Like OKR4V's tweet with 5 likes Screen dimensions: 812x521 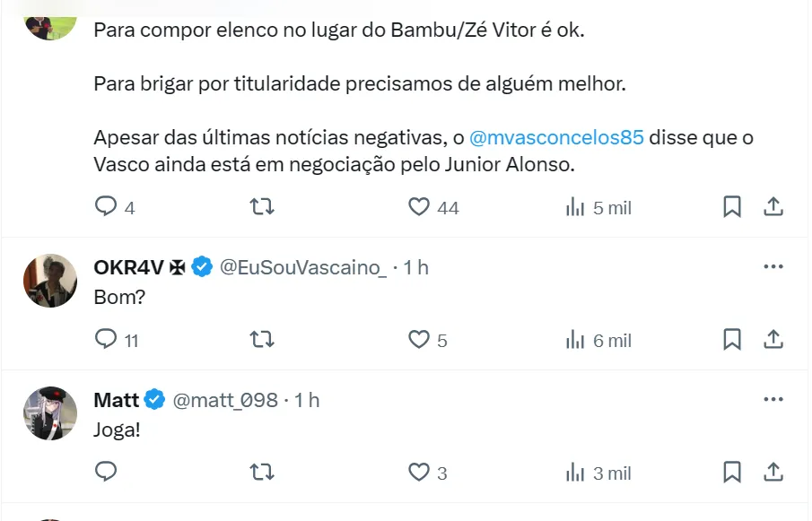[419, 339]
